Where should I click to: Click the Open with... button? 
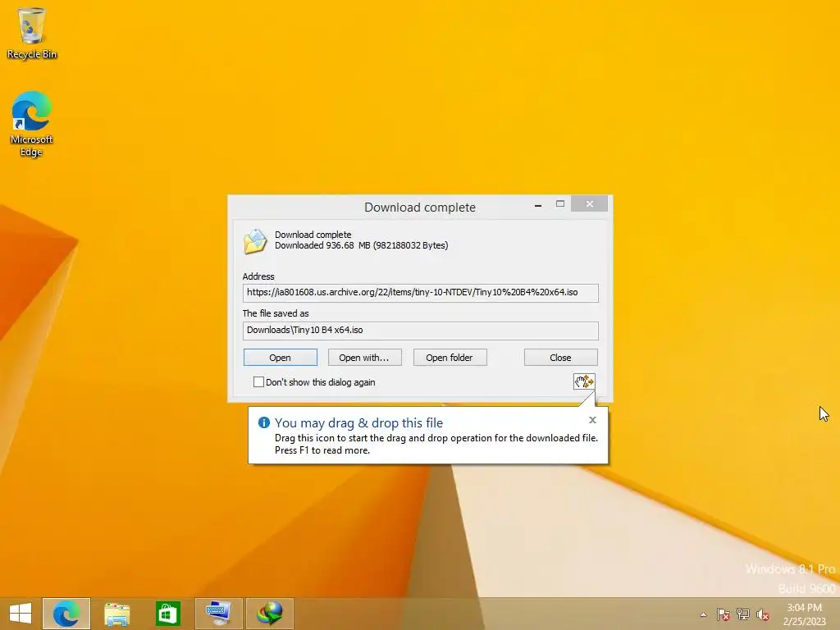coord(365,358)
